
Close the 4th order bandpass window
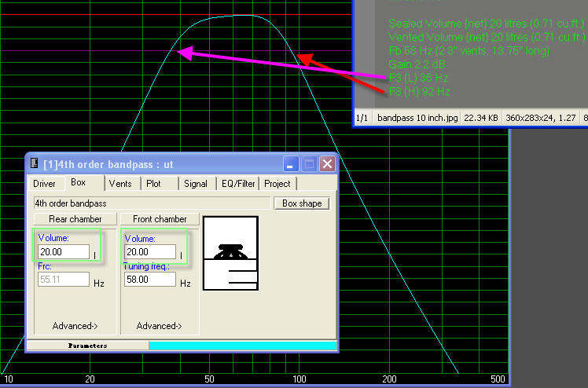327,164
